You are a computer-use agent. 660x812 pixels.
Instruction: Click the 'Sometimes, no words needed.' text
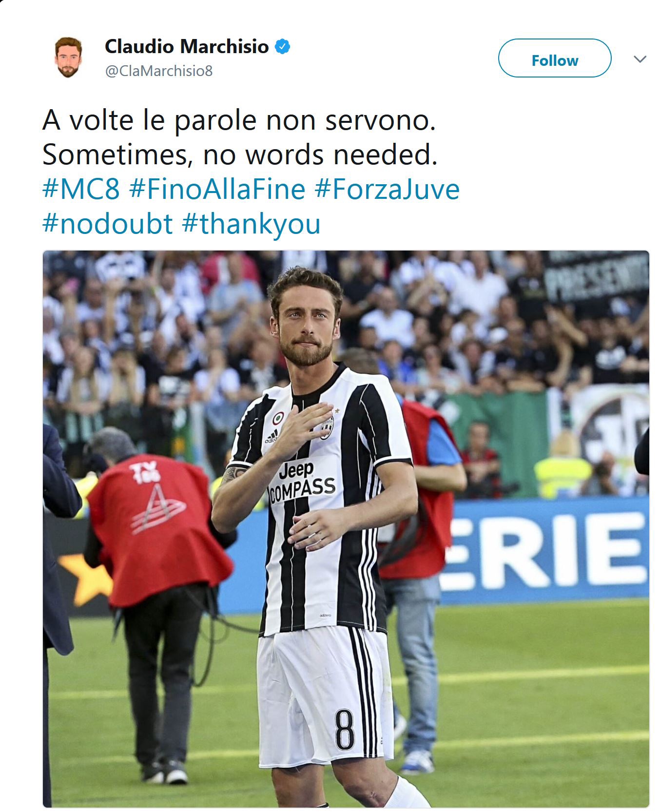pyautogui.click(x=240, y=155)
